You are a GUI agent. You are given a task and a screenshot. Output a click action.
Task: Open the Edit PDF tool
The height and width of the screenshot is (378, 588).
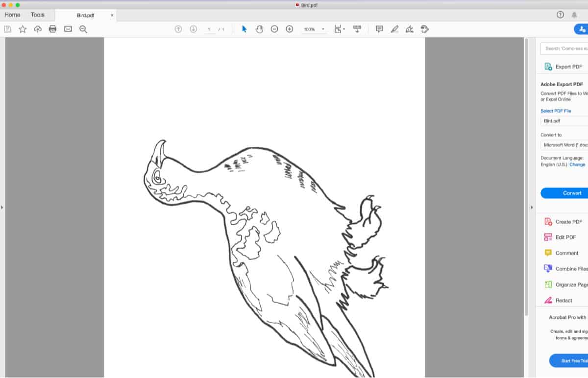[x=561, y=237]
